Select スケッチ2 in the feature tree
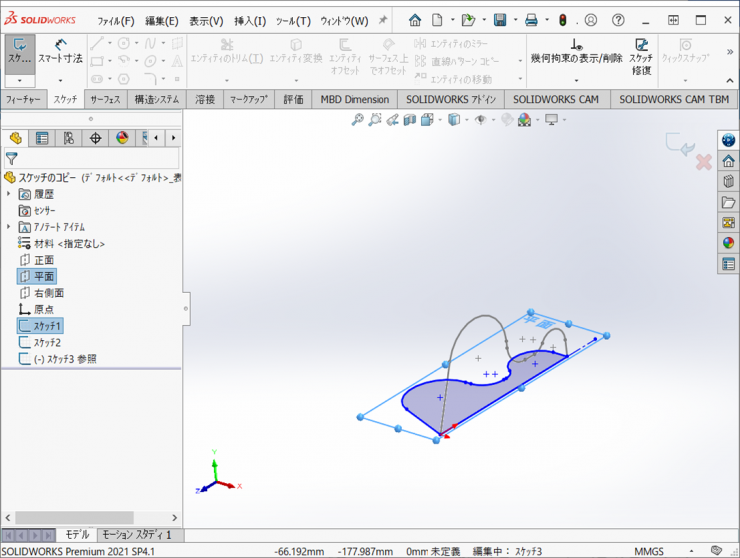Viewport: 740px width, 558px height. pyautogui.click(x=47, y=342)
